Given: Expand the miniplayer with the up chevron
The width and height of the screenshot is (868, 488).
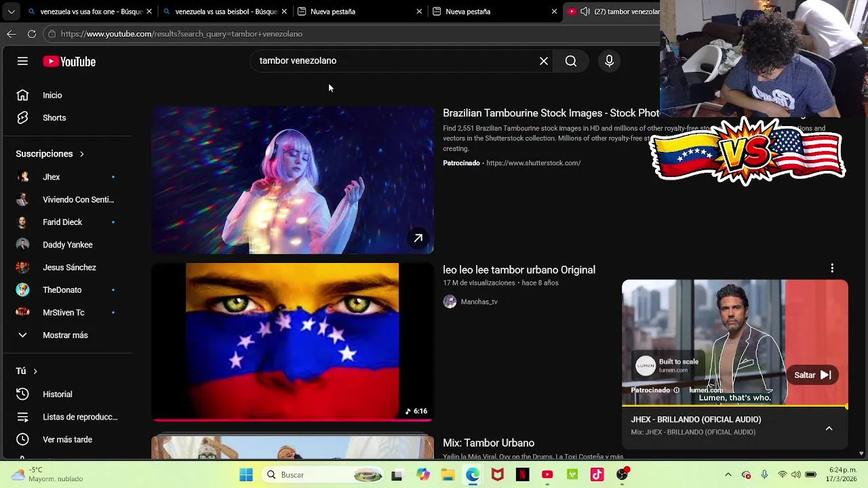Looking at the screenshot, I should pos(829,428).
